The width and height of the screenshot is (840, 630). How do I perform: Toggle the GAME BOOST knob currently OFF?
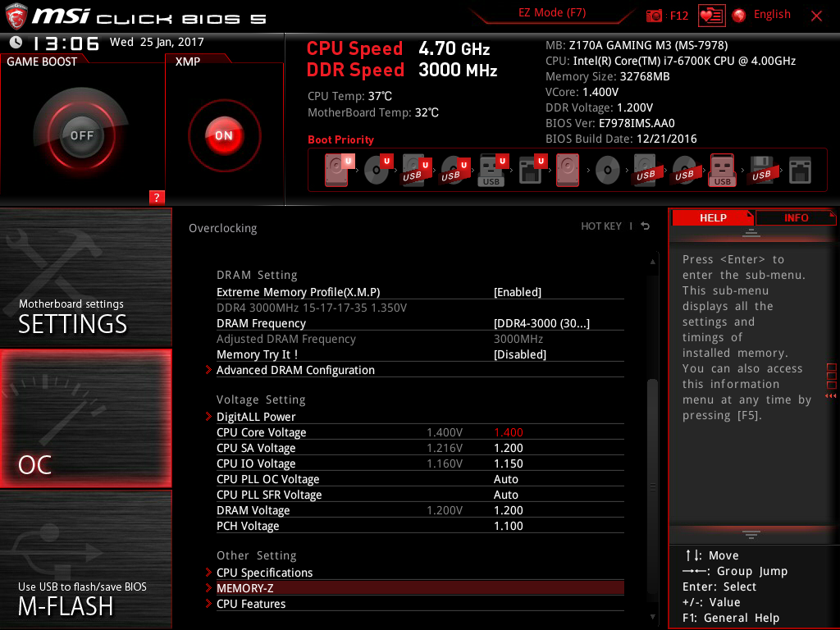pos(82,135)
